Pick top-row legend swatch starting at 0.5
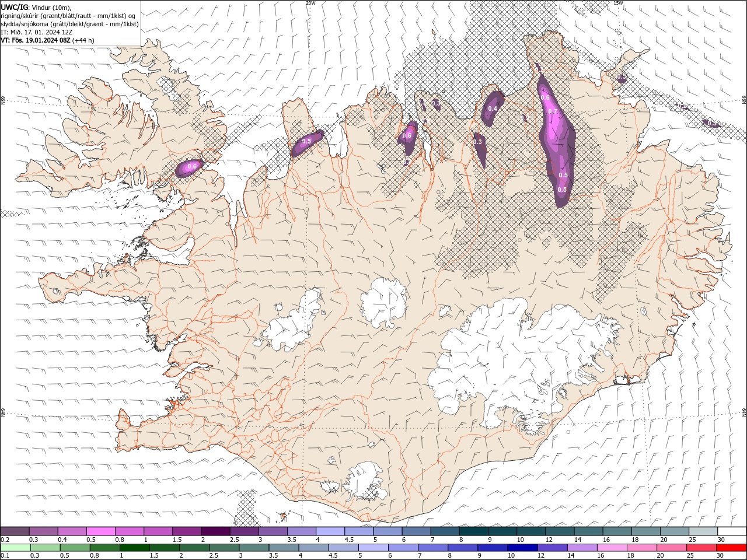The height and width of the screenshot is (560, 747). (x=100, y=531)
